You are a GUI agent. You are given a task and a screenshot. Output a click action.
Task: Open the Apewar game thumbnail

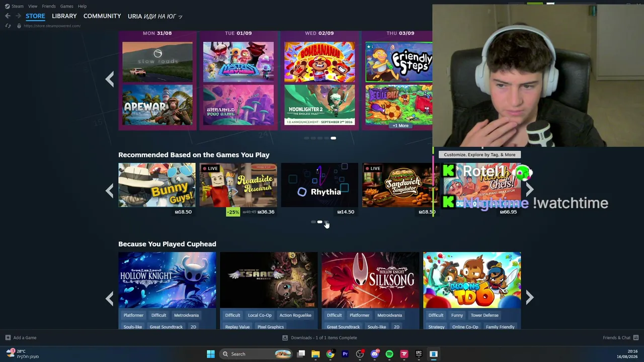157,105
